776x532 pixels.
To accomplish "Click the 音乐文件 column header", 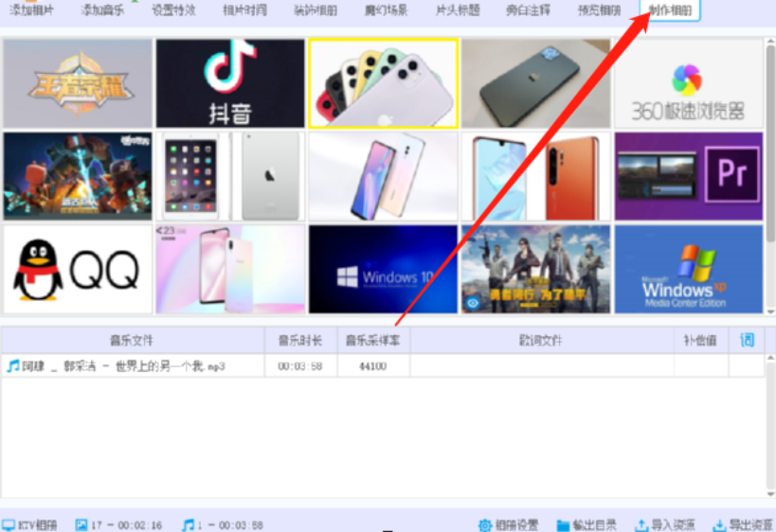I will 132,340.
